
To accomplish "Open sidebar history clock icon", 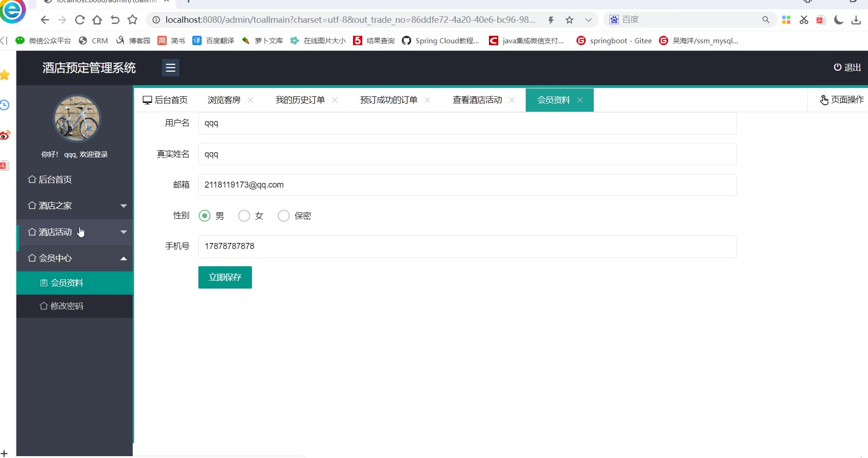I will (4, 105).
